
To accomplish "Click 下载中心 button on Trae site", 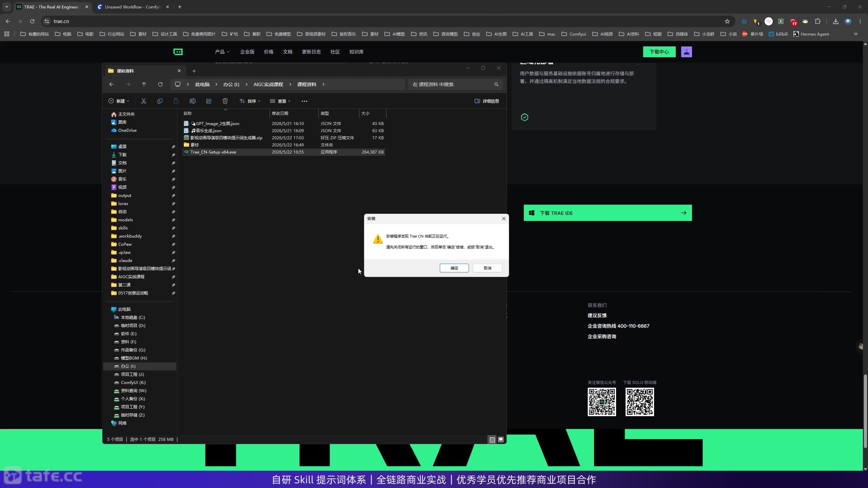I will pos(659,52).
